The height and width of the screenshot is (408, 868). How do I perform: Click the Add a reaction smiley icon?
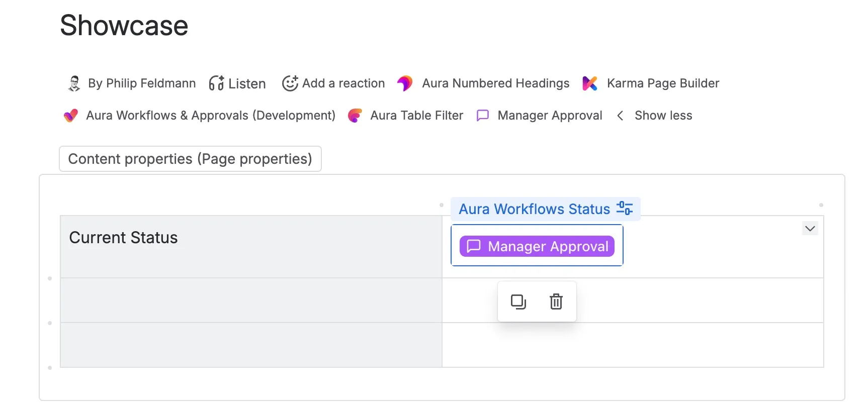290,83
